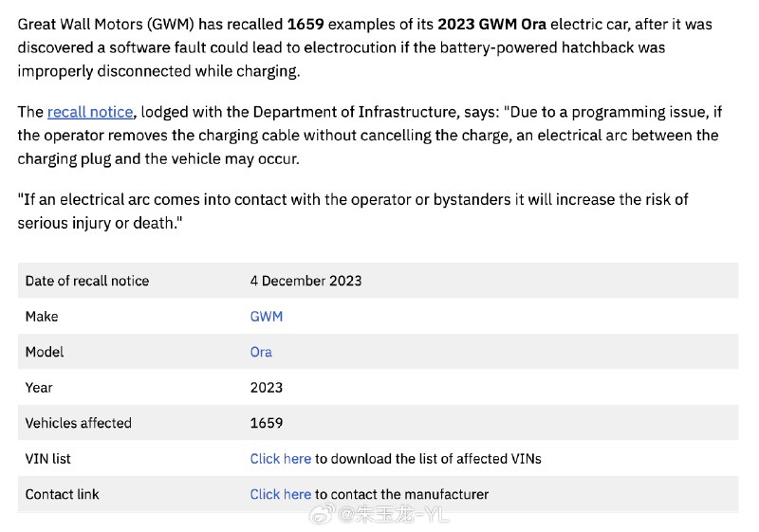The width and height of the screenshot is (759, 532).
Task: Click bold '1659' in first paragraph
Action: pos(305,25)
